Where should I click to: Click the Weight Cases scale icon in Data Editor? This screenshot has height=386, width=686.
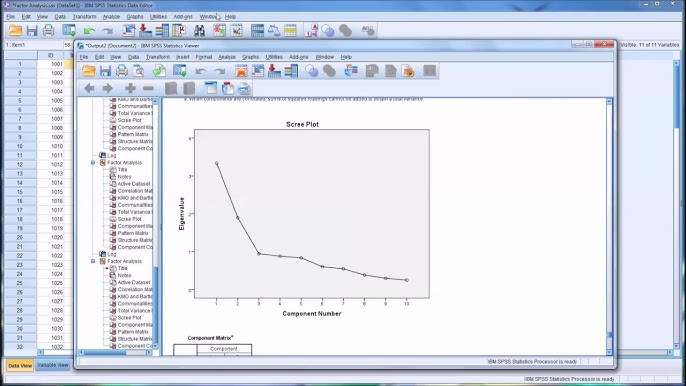click(274, 31)
